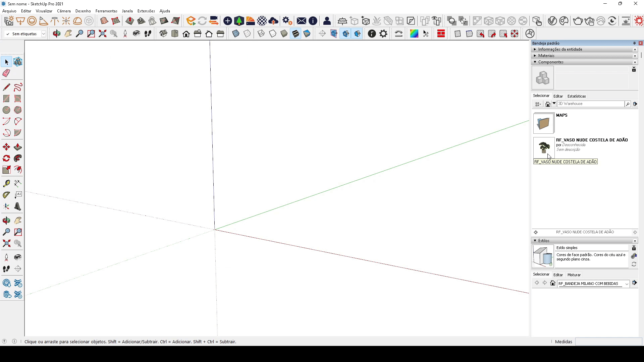This screenshot has width=644, height=362.
Task: Click the color spectrum swatch icon
Action: tap(414, 34)
